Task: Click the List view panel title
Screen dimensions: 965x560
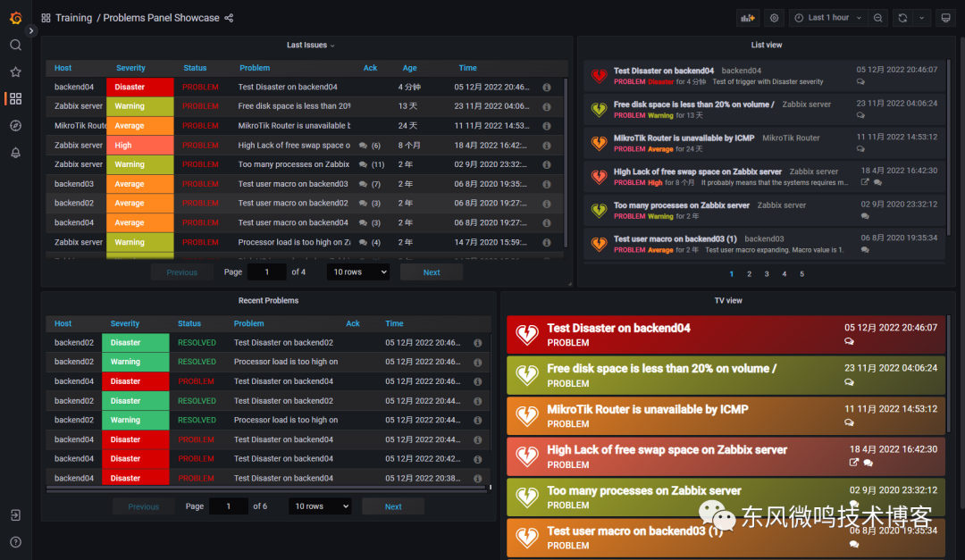Action: tap(767, 45)
